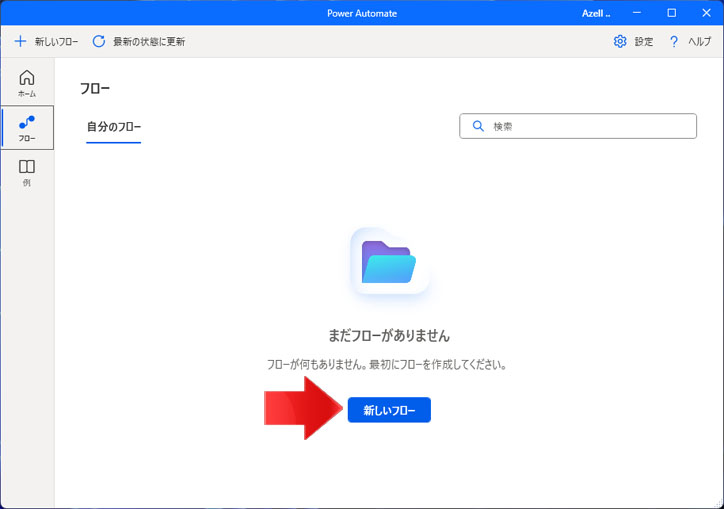Click the plus icon in the top toolbar
The width and height of the screenshot is (724, 509).
(20, 41)
